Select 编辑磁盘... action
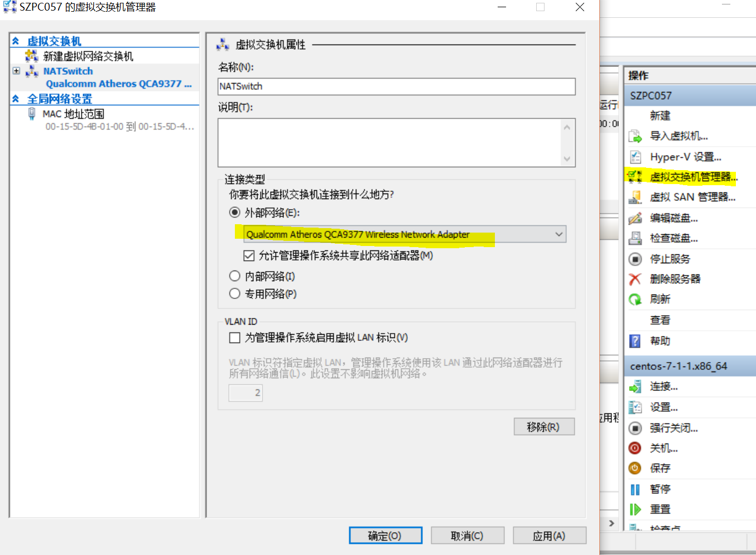 pyautogui.click(x=674, y=218)
